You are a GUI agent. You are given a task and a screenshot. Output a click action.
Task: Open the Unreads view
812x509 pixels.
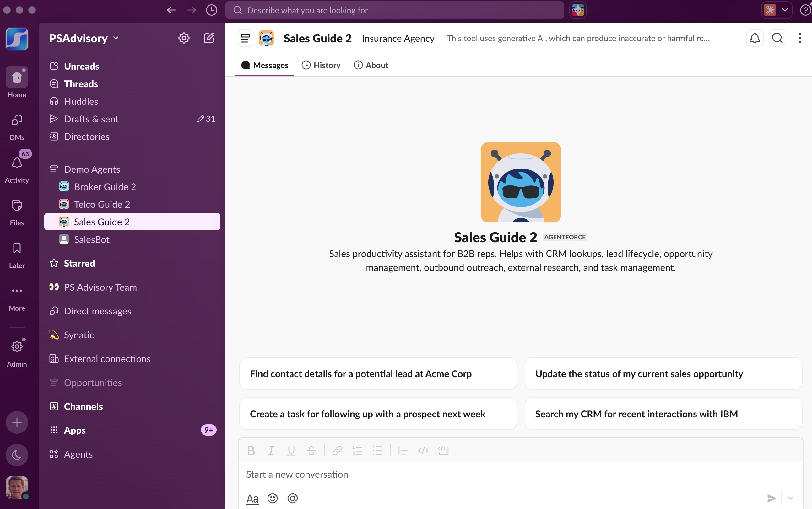132,66
